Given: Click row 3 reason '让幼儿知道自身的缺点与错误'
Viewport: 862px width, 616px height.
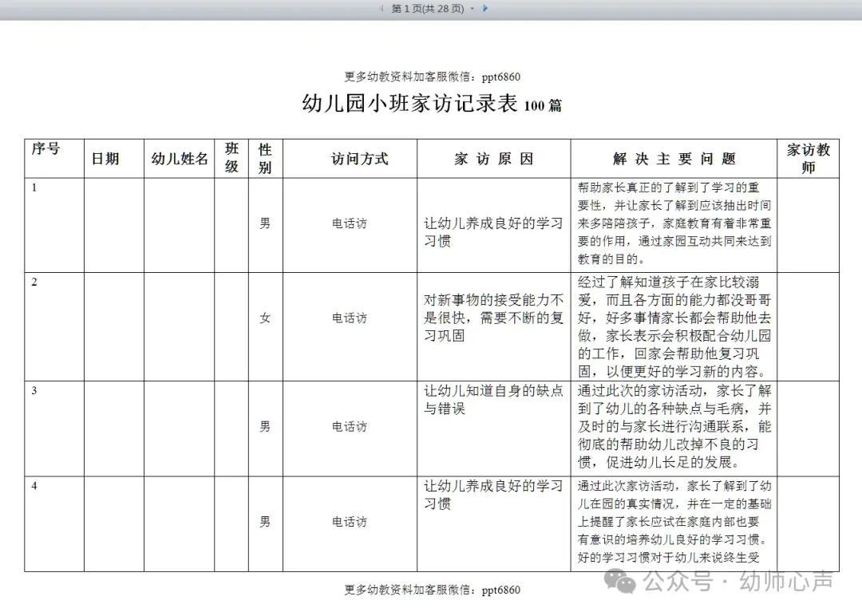Looking at the screenshot, I should (493, 400).
